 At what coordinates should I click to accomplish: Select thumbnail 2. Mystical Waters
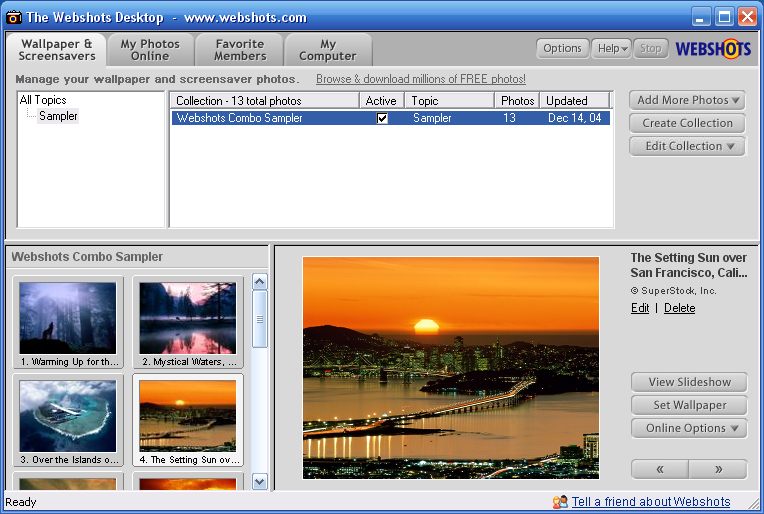click(188, 323)
